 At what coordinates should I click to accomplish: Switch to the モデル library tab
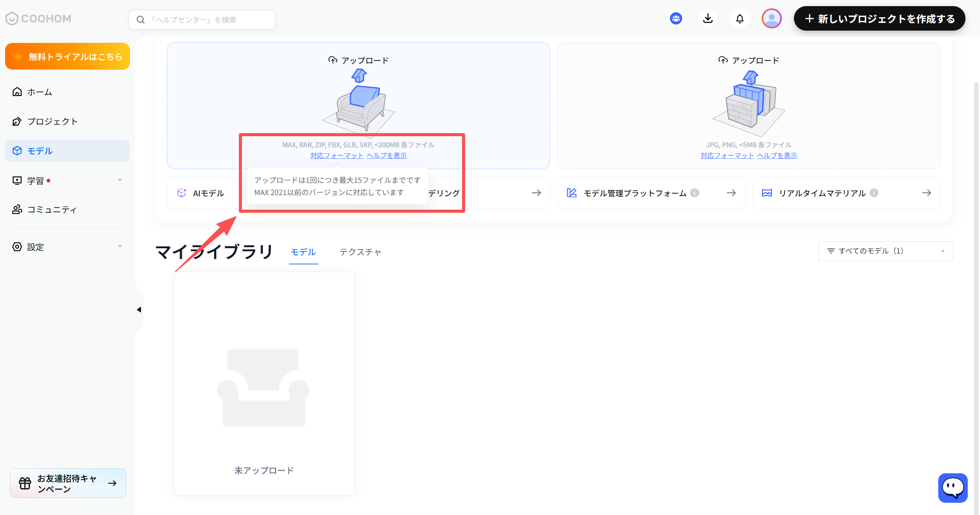coord(303,252)
